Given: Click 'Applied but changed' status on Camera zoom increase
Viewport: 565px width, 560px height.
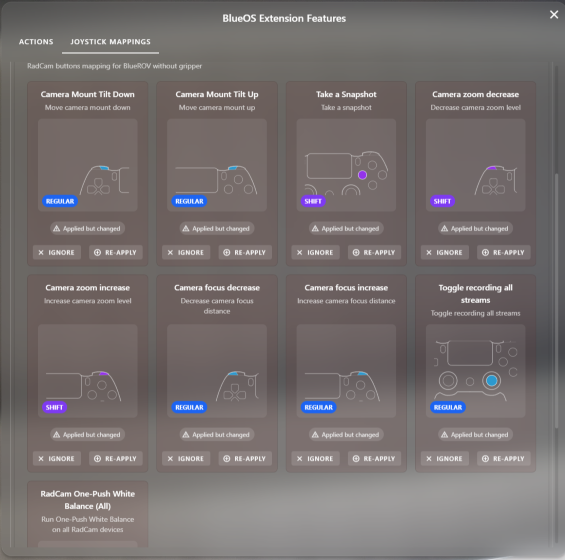Looking at the screenshot, I should coord(88,435).
